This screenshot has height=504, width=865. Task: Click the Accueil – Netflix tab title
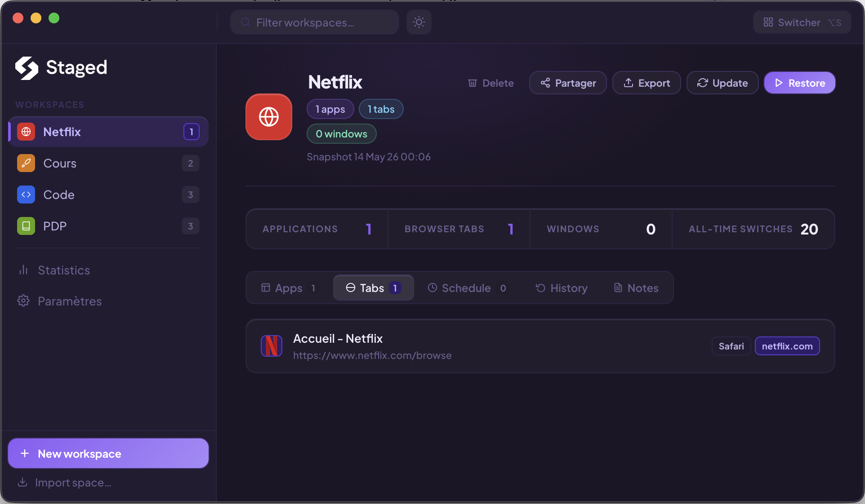click(x=338, y=338)
